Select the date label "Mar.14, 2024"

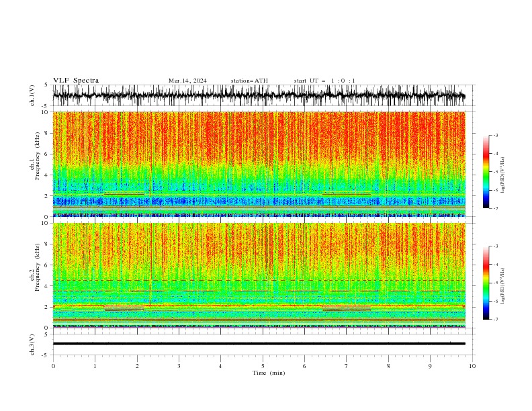pos(187,81)
